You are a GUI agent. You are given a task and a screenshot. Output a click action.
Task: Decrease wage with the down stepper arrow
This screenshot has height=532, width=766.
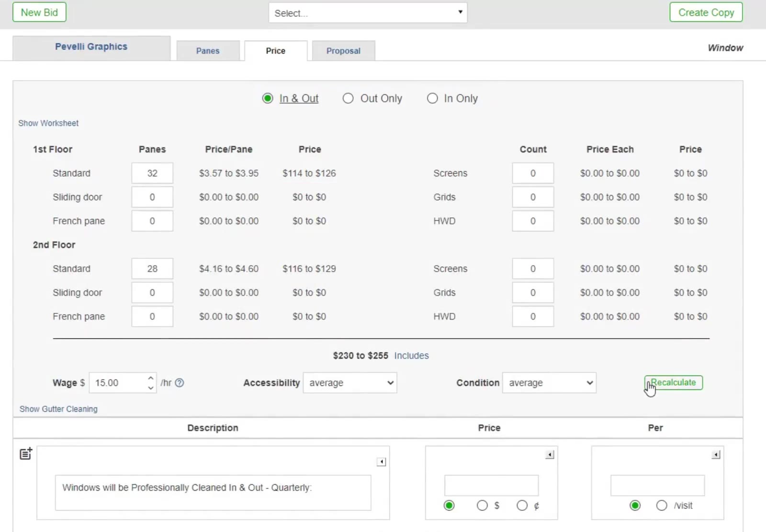151,388
